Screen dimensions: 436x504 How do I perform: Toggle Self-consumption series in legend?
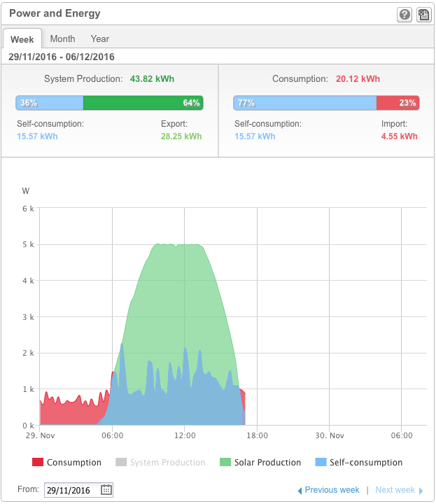[x=367, y=463]
